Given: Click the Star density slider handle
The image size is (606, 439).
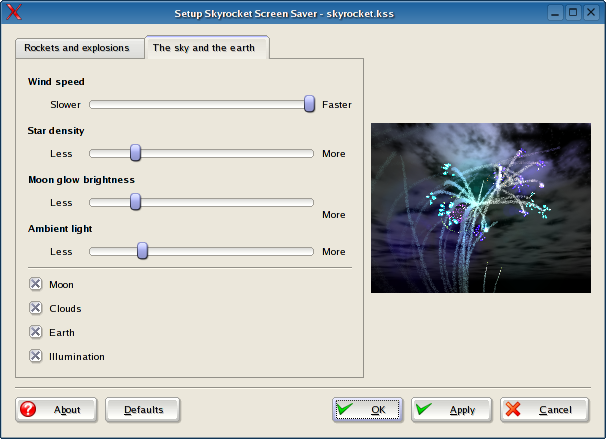Looking at the screenshot, I should [135, 153].
